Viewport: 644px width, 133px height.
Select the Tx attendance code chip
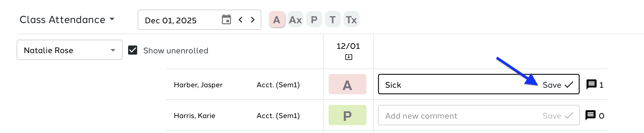351,19
